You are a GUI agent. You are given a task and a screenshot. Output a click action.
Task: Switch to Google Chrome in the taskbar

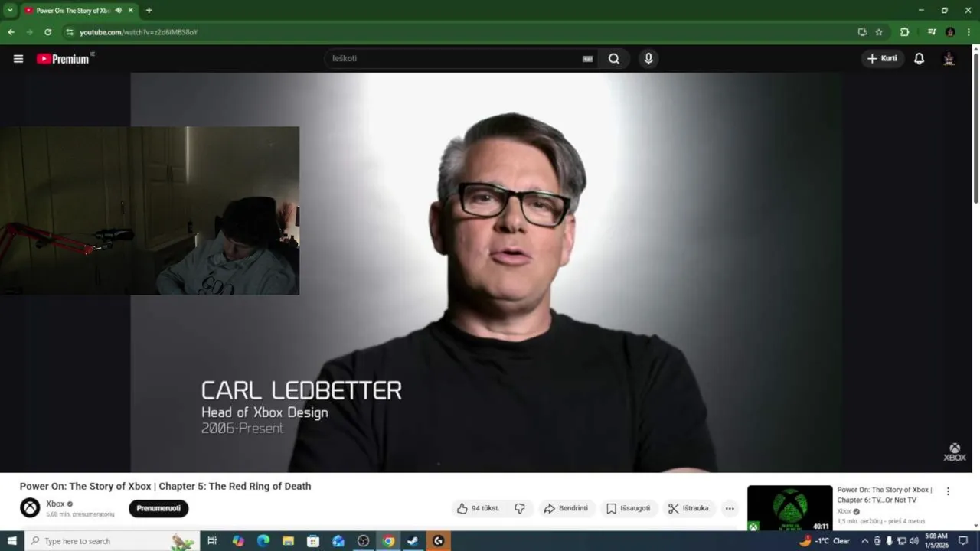click(x=388, y=541)
